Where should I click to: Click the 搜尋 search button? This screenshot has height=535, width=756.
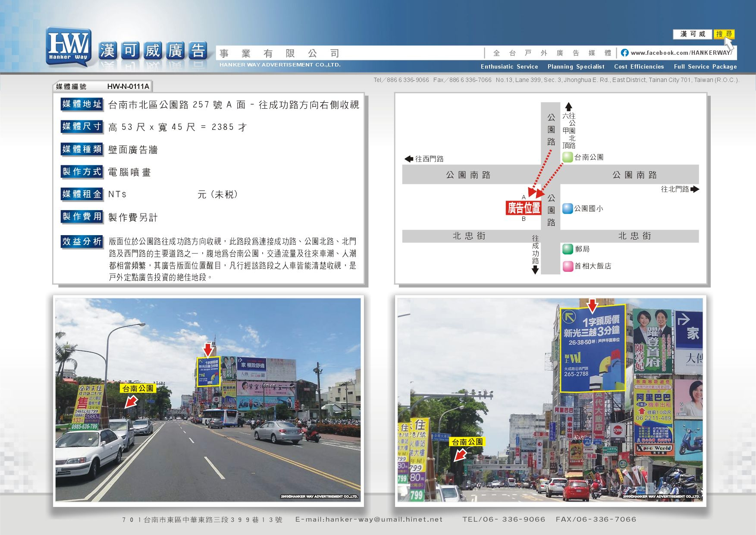click(724, 34)
